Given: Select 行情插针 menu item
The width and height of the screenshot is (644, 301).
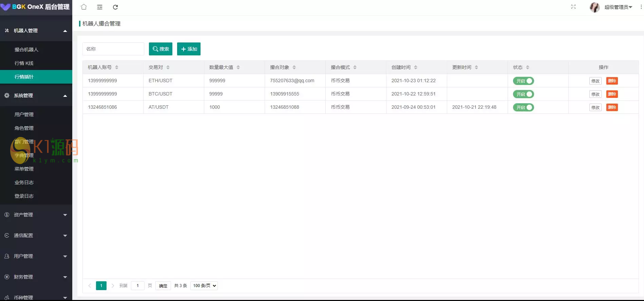Looking at the screenshot, I should (36, 77).
